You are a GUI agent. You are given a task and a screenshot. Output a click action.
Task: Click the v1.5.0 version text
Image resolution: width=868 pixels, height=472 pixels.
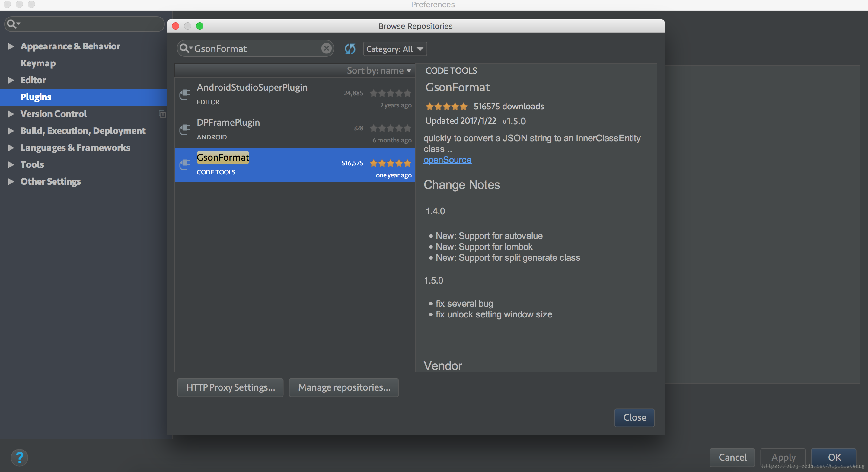click(514, 121)
